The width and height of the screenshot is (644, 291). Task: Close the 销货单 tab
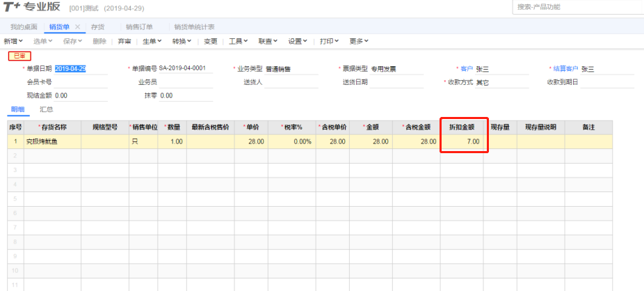[x=77, y=27]
